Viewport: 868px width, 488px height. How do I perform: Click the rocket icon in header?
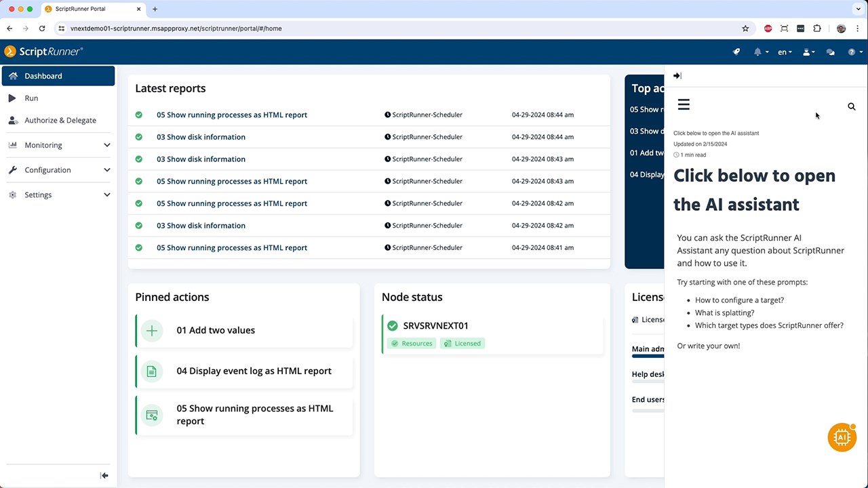click(x=736, y=52)
